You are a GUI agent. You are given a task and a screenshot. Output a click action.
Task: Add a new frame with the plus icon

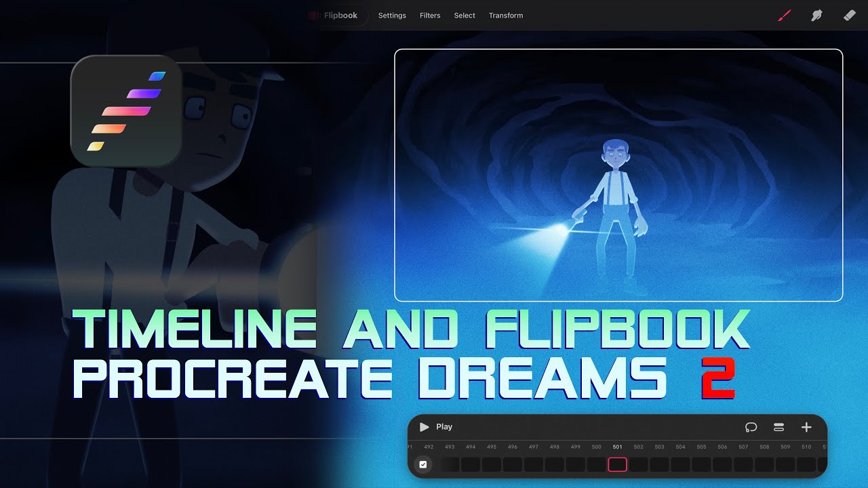(x=806, y=427)
